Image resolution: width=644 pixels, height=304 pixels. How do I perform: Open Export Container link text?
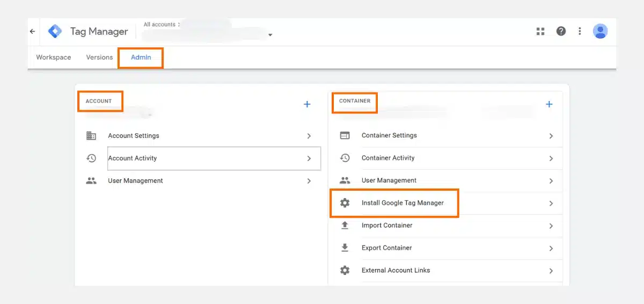click(387, 248)
